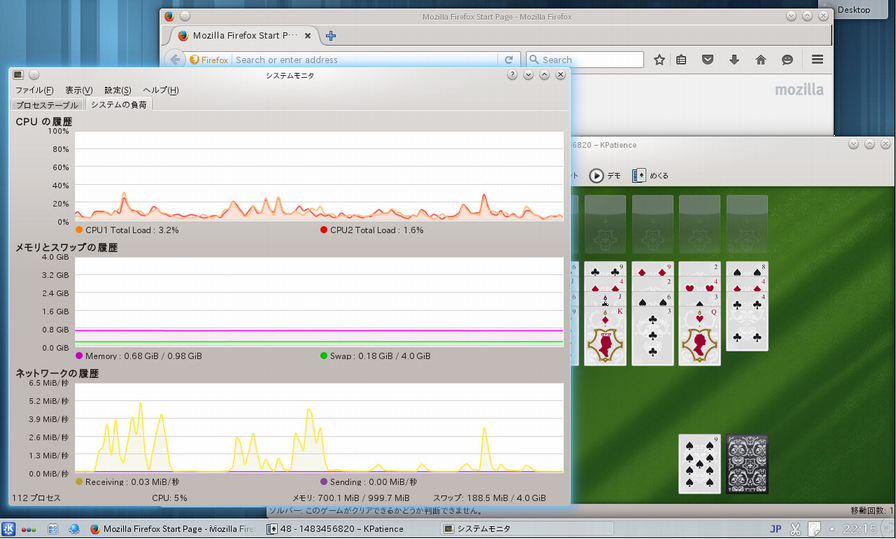Open Firefox bookmarks list icon
This screenshot has height=539, width=896.
(681, 60)
